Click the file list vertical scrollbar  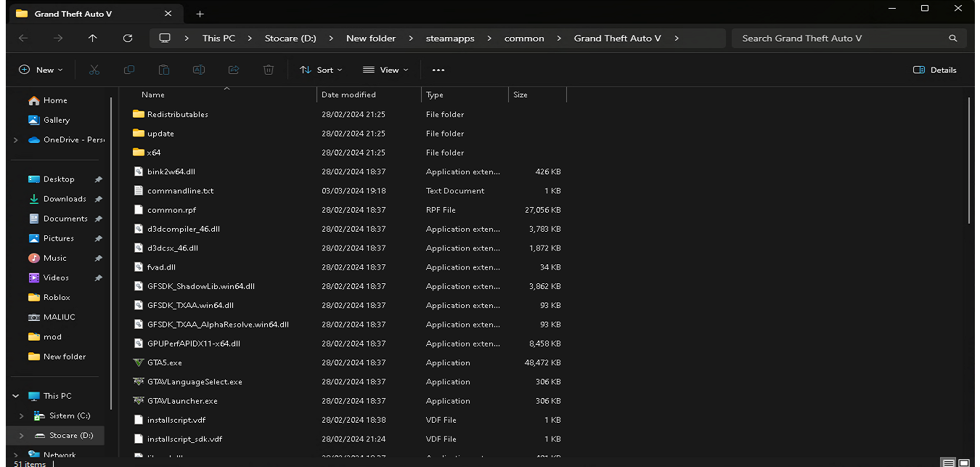pyautogui.click(x=969, y=161)
